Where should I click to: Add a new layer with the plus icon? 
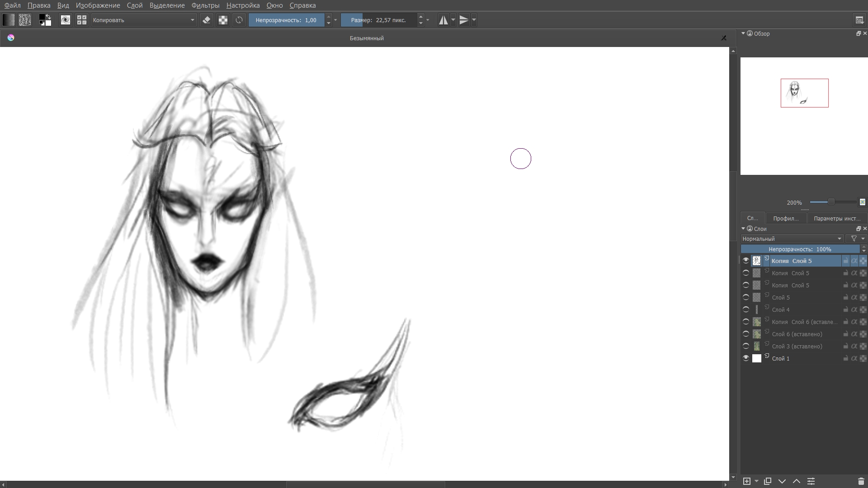tap(747, 481)
